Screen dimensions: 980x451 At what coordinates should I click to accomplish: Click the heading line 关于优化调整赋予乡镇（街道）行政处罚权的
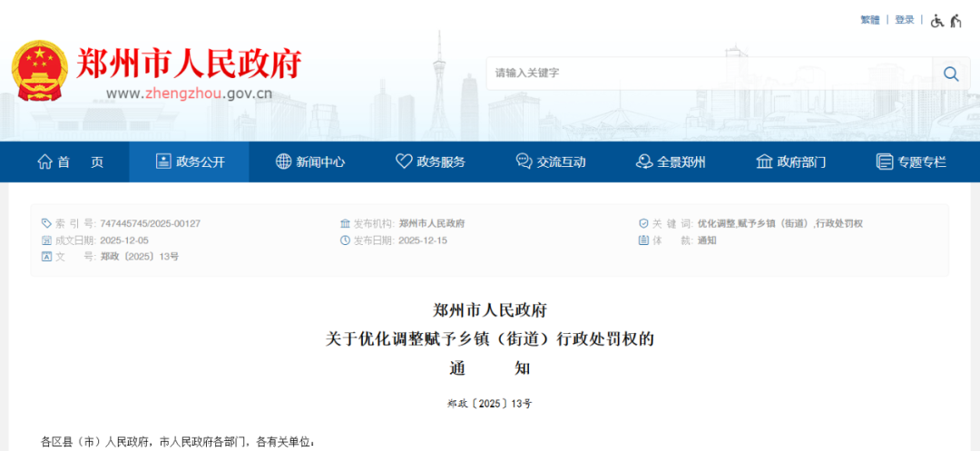[490, 339]
